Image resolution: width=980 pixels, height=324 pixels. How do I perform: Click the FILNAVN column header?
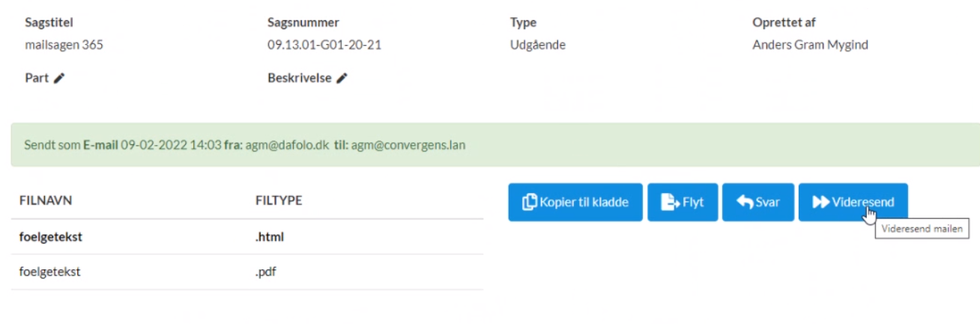click(45, 201)
